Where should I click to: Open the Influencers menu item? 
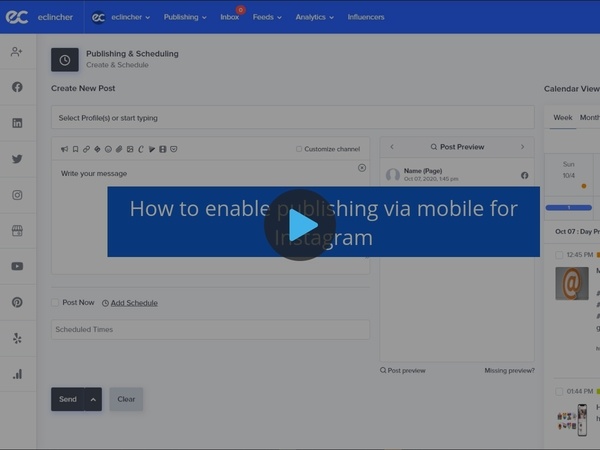pyautogui.click(x=366, y=17)
